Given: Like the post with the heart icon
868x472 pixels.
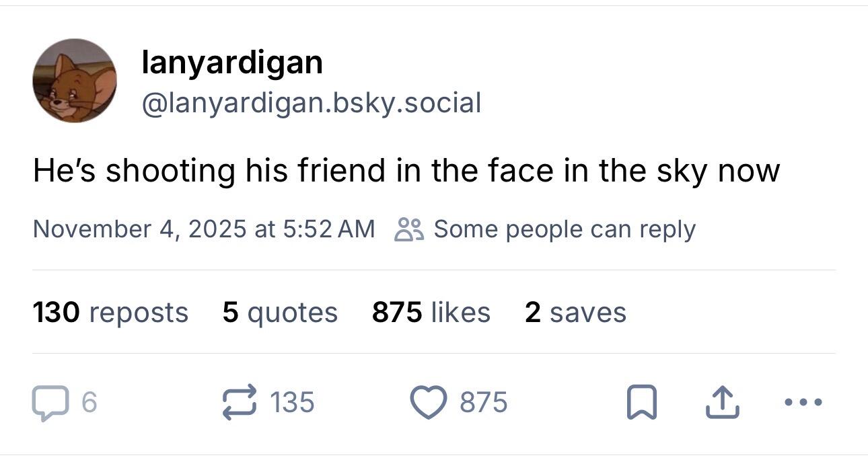Looking at the screenshot, I should (x=428, y=403).
